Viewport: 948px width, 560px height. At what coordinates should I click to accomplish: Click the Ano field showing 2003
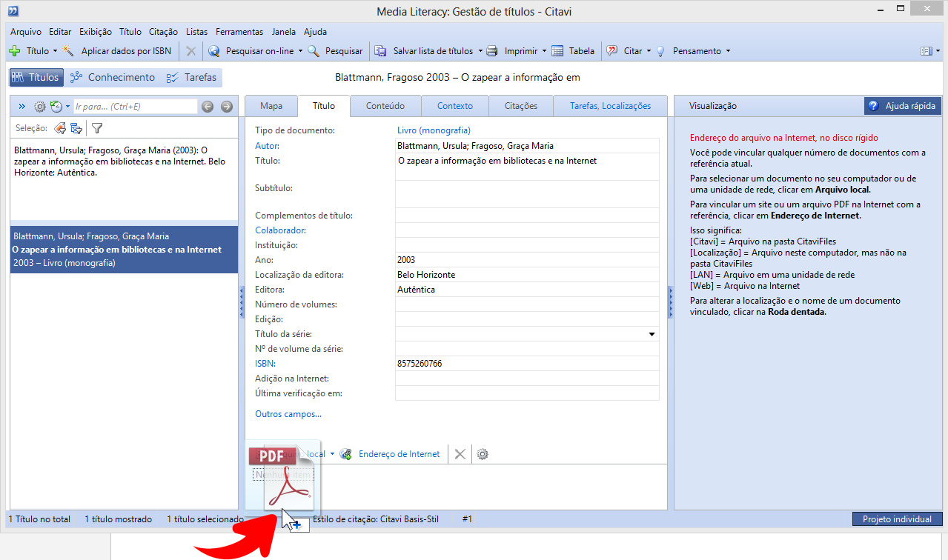tap(527, 260)
